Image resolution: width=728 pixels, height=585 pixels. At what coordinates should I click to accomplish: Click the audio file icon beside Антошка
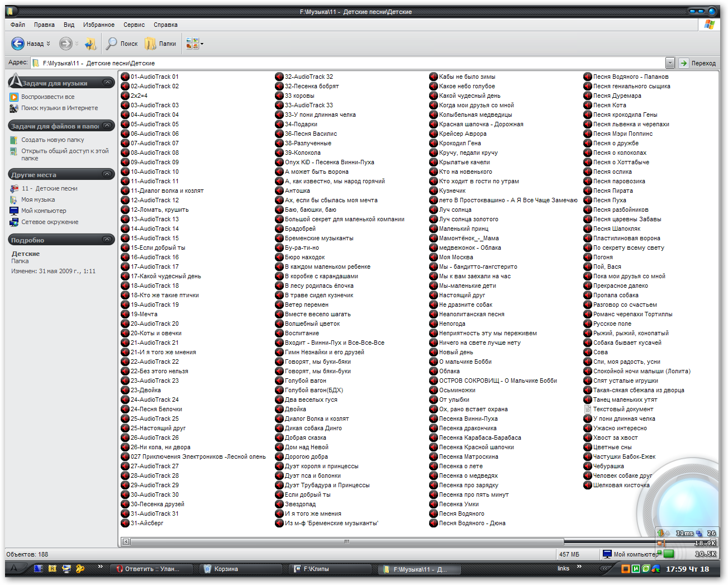pyautogui.click(x=279, y=190)
